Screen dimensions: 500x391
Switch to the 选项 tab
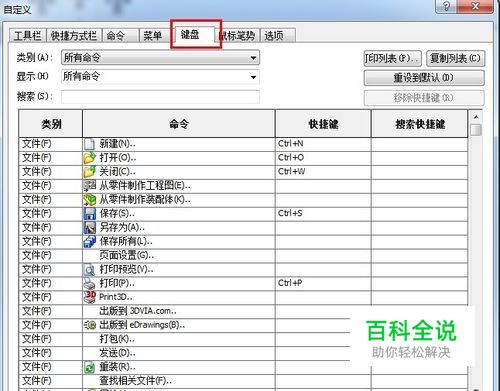click(x=277, y=36)
